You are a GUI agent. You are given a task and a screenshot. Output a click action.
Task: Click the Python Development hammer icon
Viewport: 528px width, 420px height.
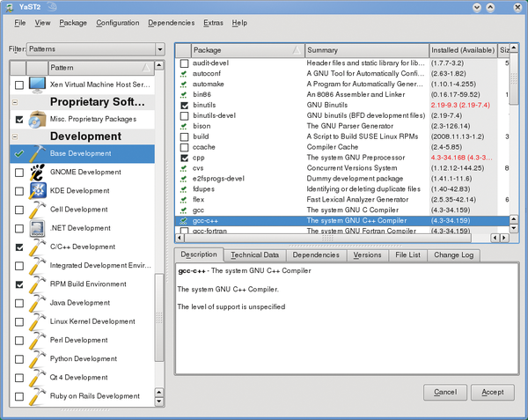[x=38, y=358]
